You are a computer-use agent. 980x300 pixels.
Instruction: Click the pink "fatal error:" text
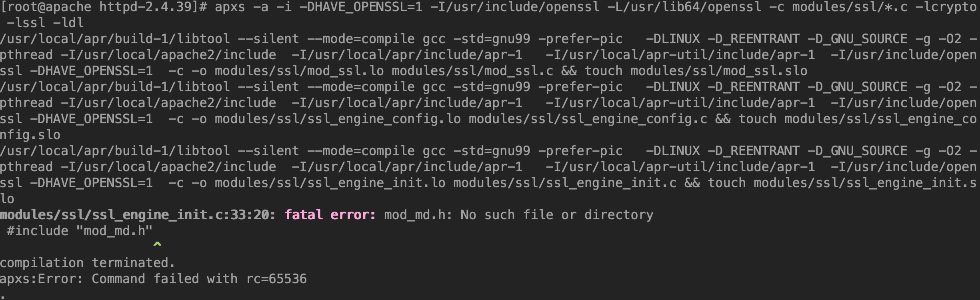[330, 215]
